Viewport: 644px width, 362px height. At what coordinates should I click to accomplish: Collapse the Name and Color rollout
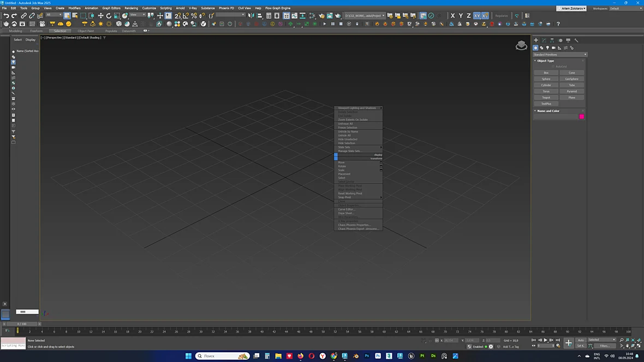tap(548, 111)
